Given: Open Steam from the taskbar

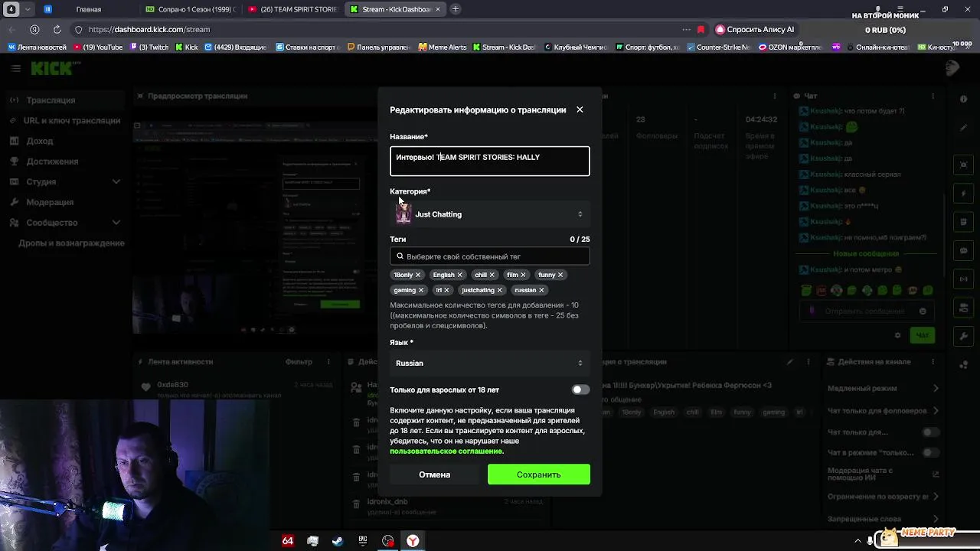Looking at the screenshot, I should pos(337,541).
